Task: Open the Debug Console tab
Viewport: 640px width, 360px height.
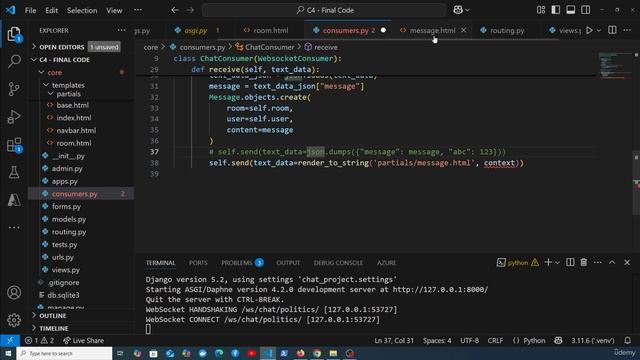Action: [338, 263]
